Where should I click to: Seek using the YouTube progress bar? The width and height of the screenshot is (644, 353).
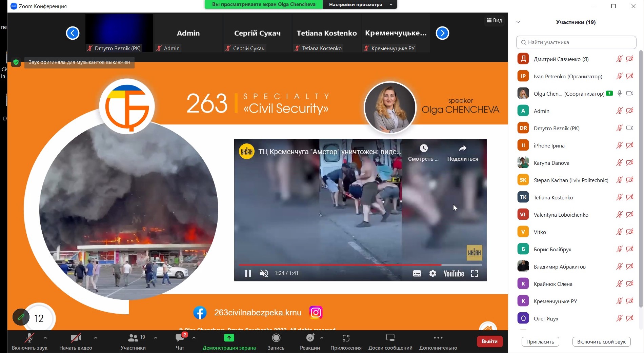coord(360,264)
